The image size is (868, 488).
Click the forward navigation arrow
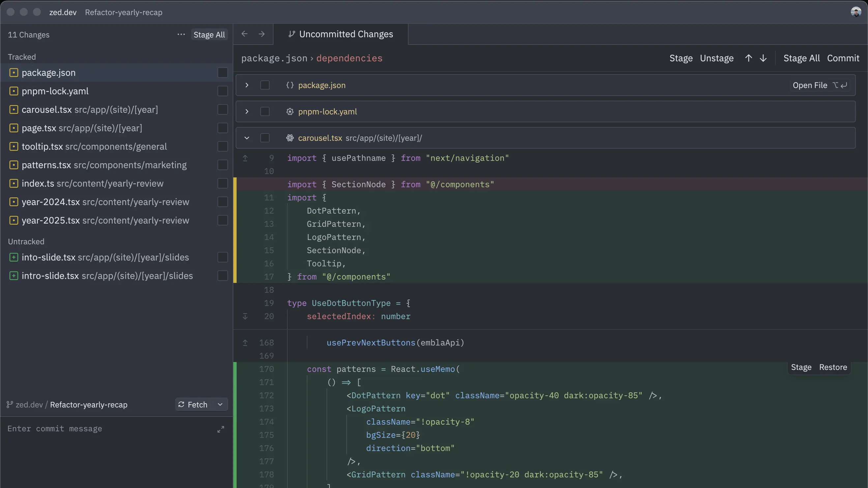[x=262, y=34]
